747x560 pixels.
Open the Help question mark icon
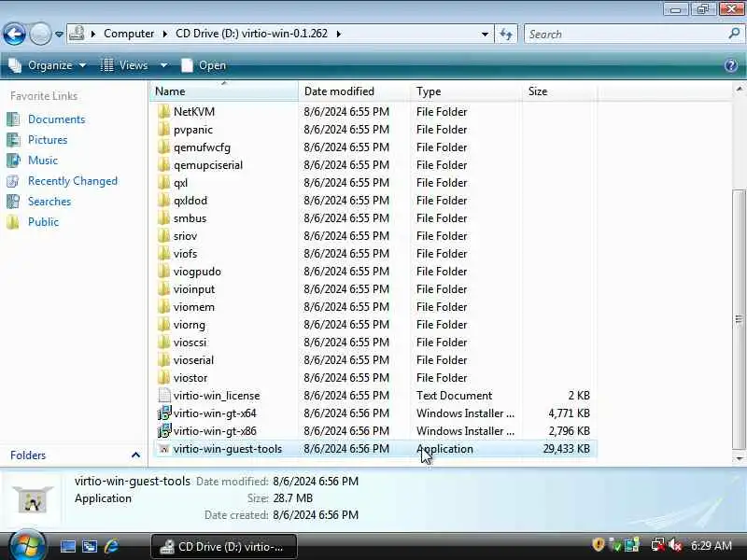[731, 65]
